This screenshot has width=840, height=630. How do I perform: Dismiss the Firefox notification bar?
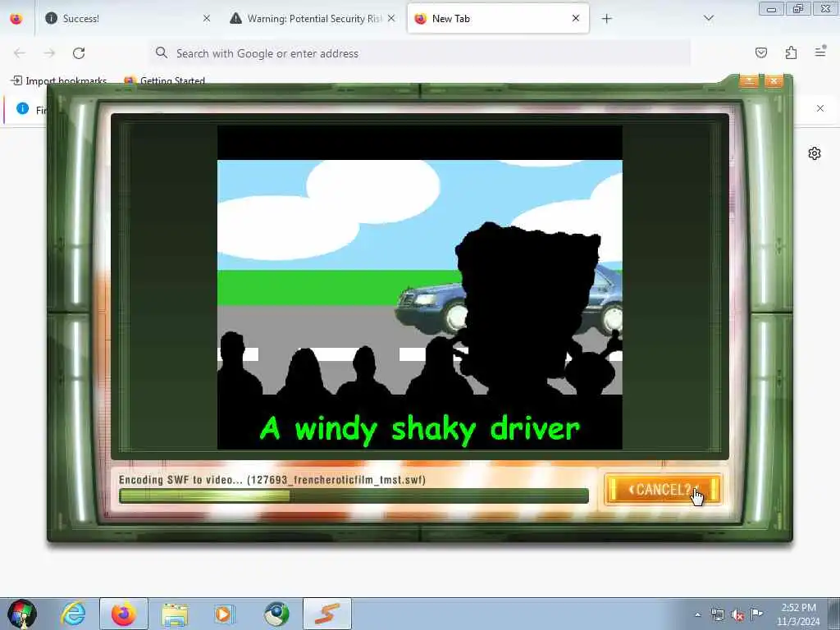[820, 108]
